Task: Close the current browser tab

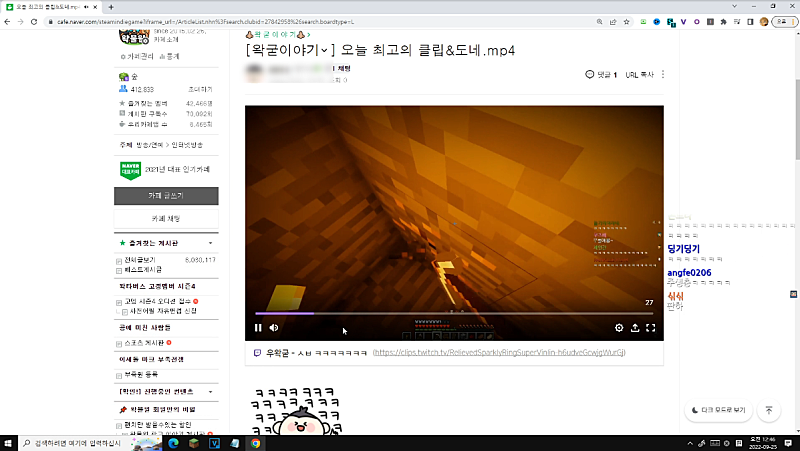Action: pos(95,7)
